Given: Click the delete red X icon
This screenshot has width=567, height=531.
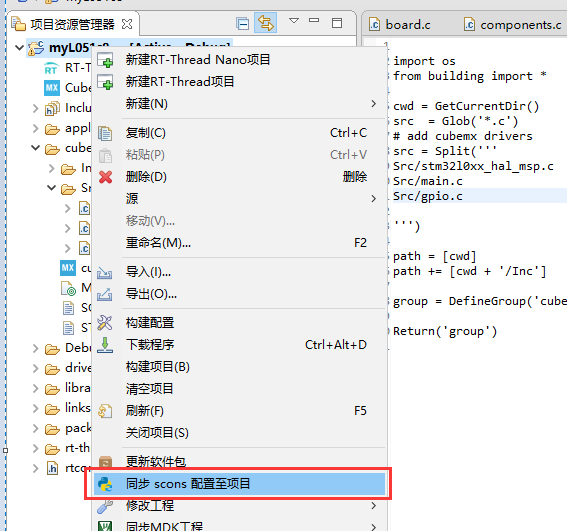Looking at the screenshot, I should [105, 177].
